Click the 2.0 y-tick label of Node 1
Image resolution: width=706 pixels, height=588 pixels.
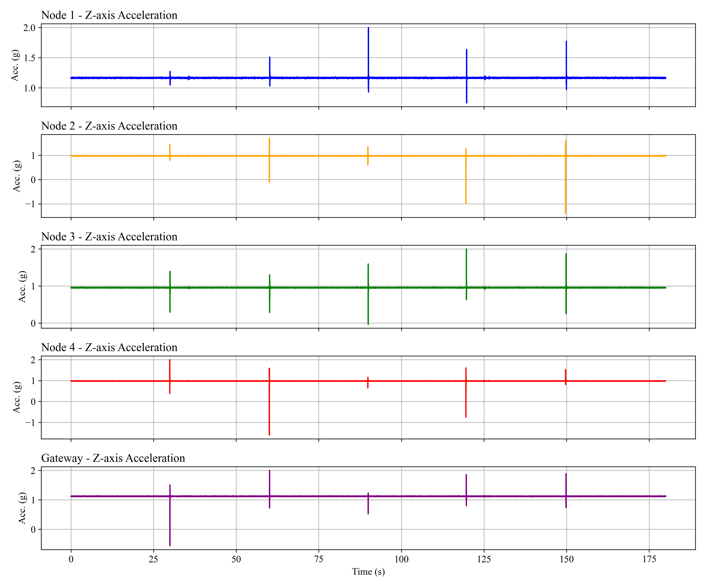29,28
